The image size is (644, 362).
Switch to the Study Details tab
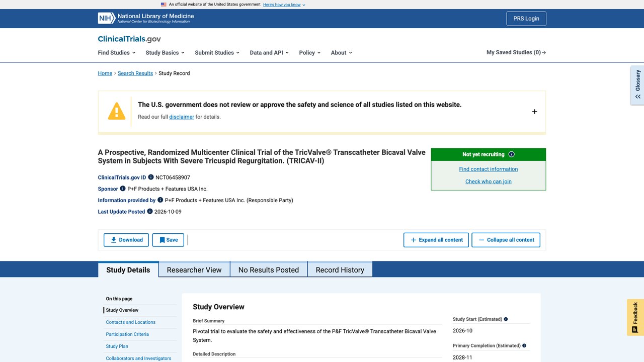128,270
